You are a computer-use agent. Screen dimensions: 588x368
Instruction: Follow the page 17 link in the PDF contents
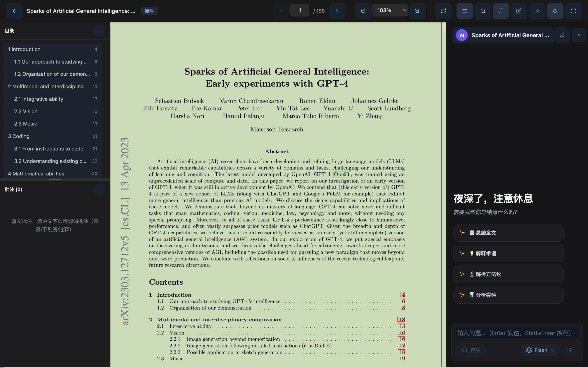click(401, 346)
